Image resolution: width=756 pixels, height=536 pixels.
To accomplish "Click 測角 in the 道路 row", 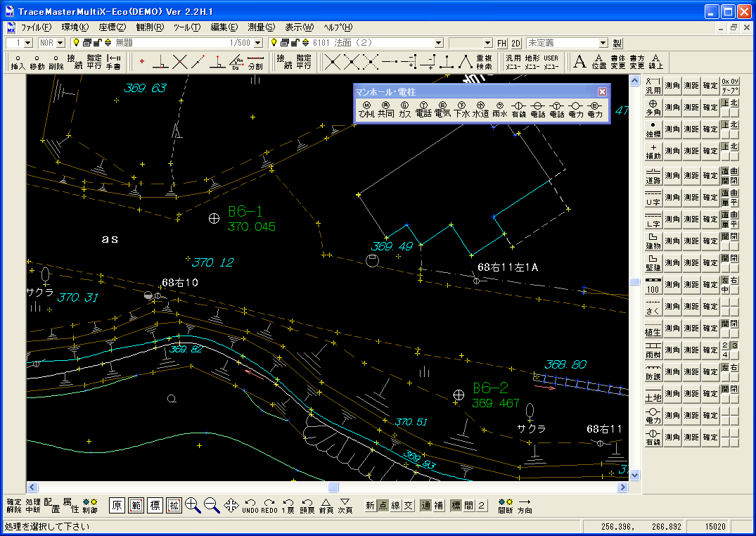I will 672,176.
